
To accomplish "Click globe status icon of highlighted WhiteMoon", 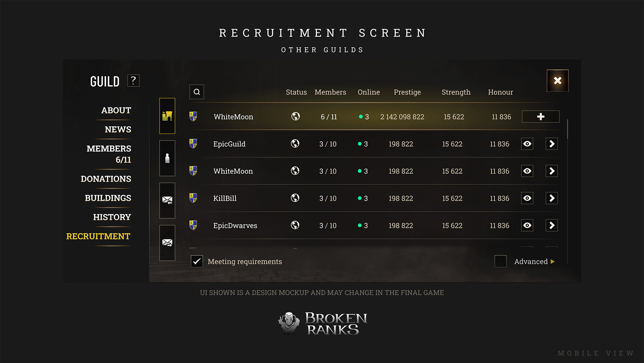I will [x=296, y=117].
